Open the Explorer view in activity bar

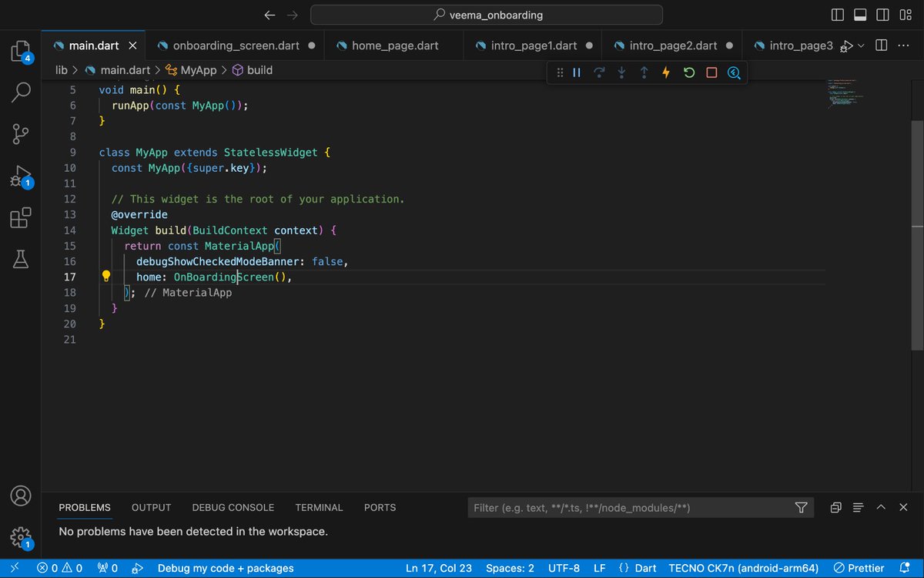pyautogui.click(x=21, y=52)
